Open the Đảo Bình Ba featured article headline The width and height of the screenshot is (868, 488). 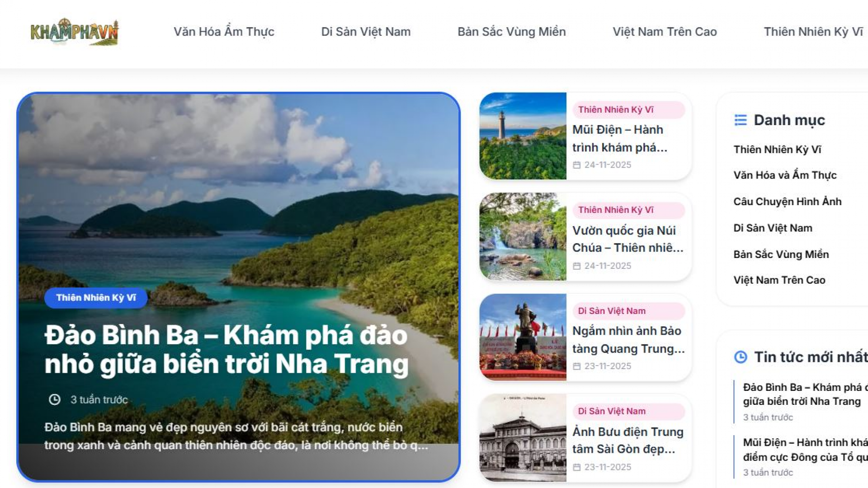(226, 349)
